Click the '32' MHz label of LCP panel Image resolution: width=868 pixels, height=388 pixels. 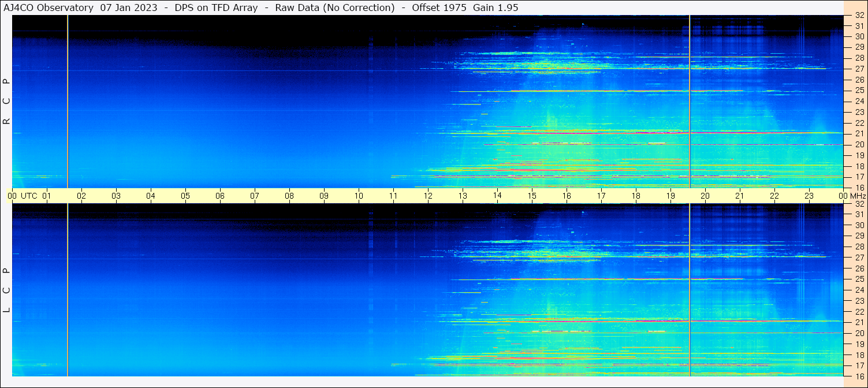(859, 204)
